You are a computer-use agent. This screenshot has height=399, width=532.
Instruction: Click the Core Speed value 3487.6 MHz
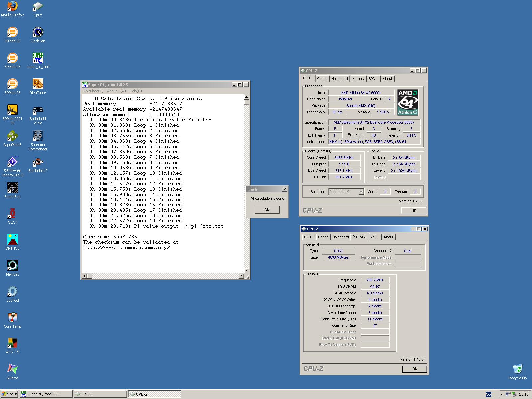click(344, 158)
